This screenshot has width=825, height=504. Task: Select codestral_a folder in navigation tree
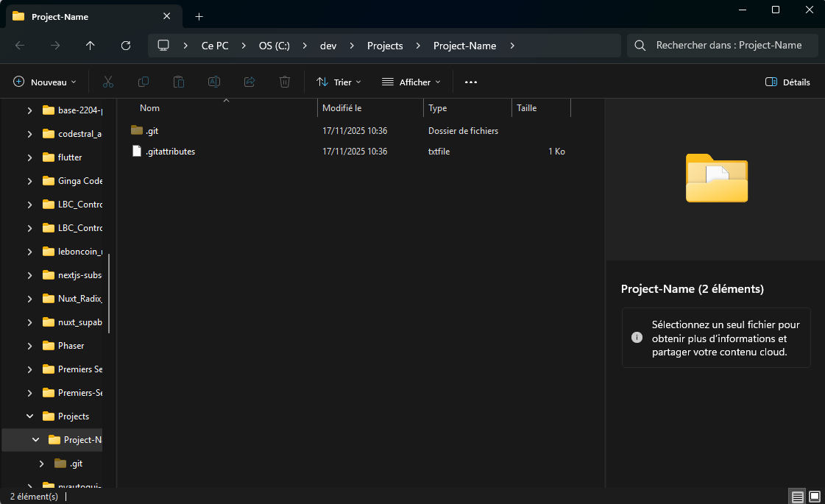pyautogui.click(x=72, y=134)
